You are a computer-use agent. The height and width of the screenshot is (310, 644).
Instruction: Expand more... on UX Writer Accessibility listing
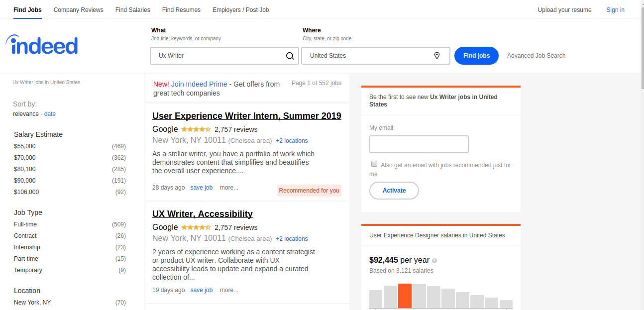pyautogui.click(x=229, y=290)
